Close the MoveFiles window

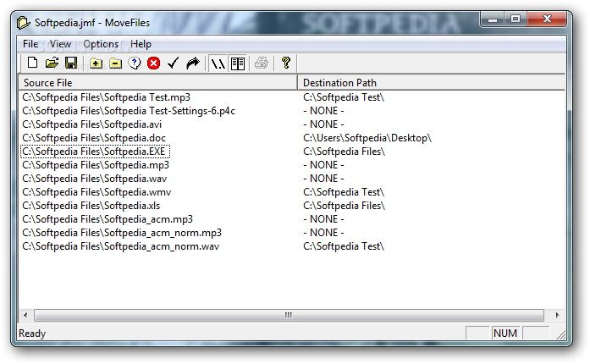click(547, 19)
